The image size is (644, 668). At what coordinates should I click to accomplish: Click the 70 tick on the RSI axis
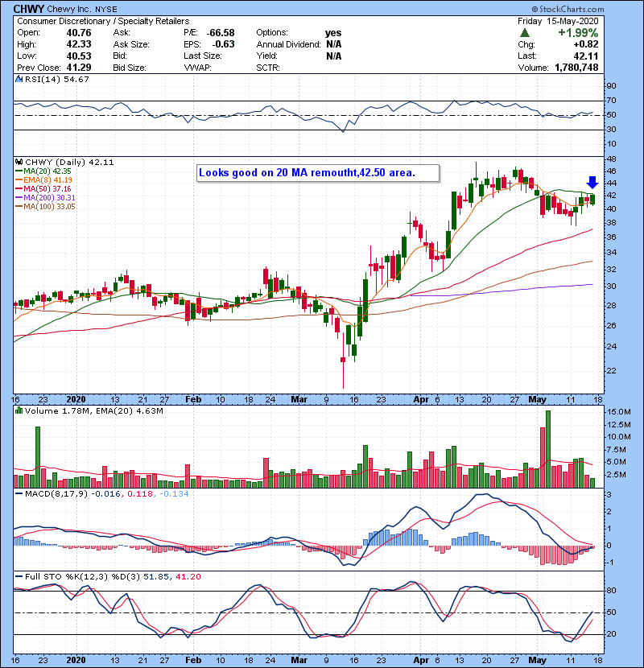point(611,101)
